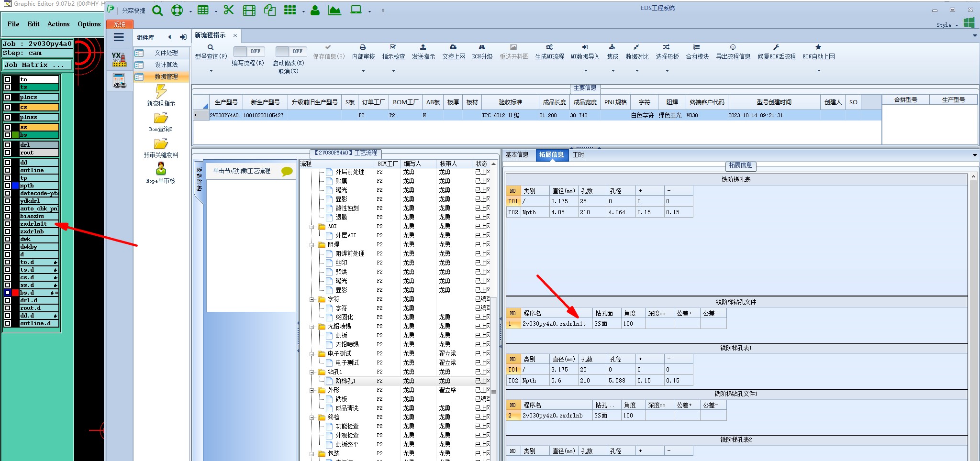Click the scissors cut icon in quick toolbar

(229, 10)
